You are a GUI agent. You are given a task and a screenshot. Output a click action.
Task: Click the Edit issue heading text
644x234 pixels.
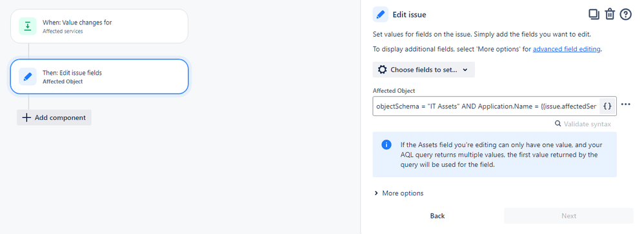[x=410, y=14]
